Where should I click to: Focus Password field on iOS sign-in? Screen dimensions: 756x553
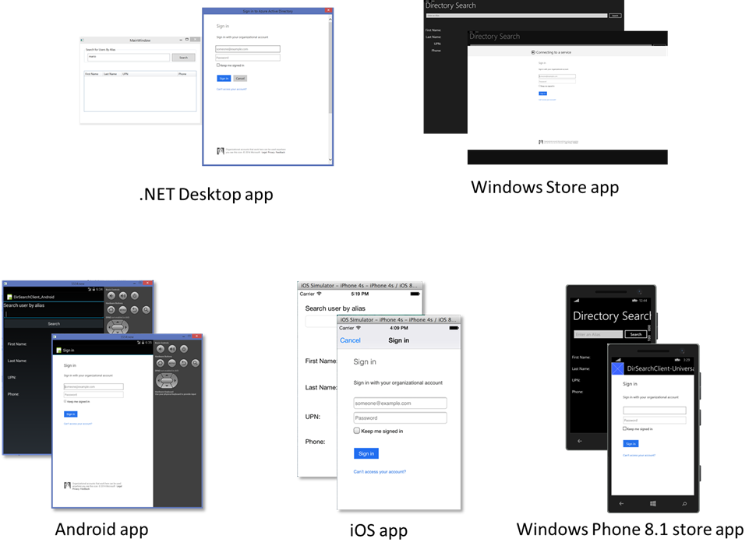[x=400, y=417]
